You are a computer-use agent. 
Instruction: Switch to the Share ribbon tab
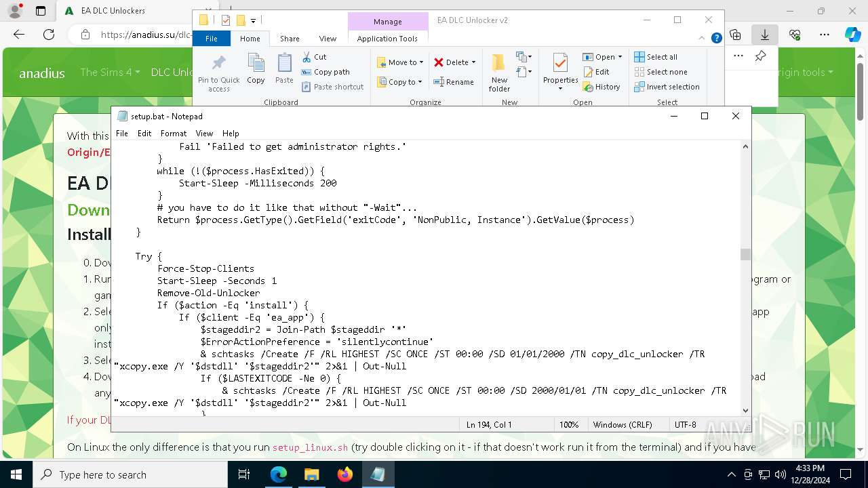(x=290, y=39)
